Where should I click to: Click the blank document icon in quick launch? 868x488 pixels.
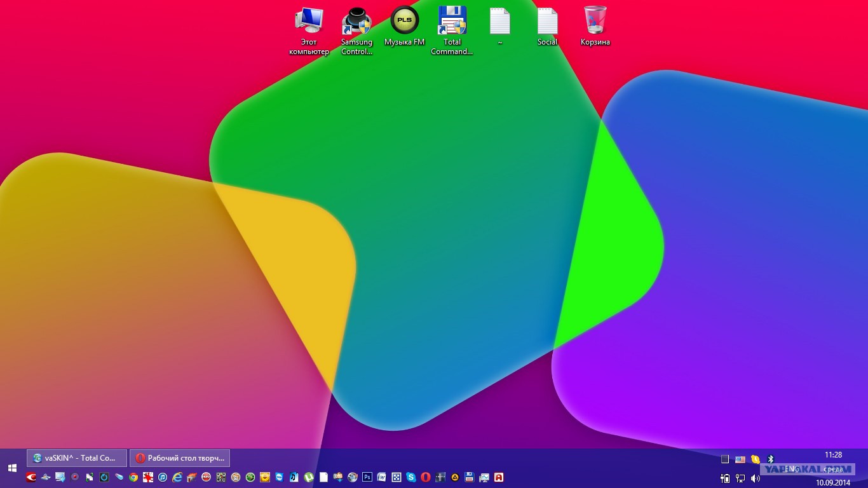click(323, 477)
